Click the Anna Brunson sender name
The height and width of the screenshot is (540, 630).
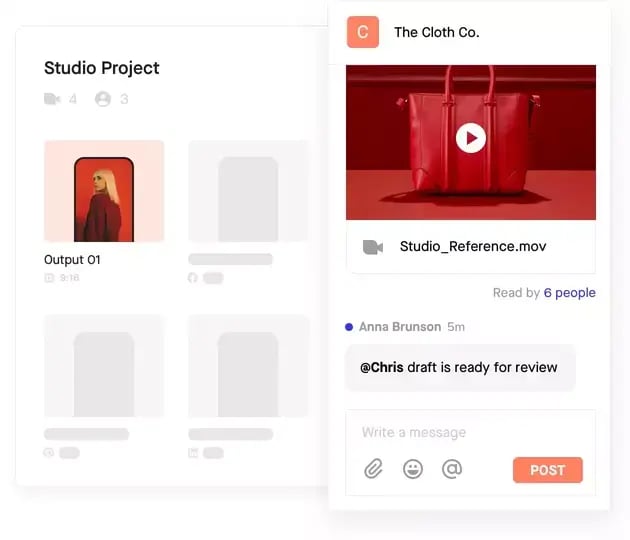pos(399,327)
